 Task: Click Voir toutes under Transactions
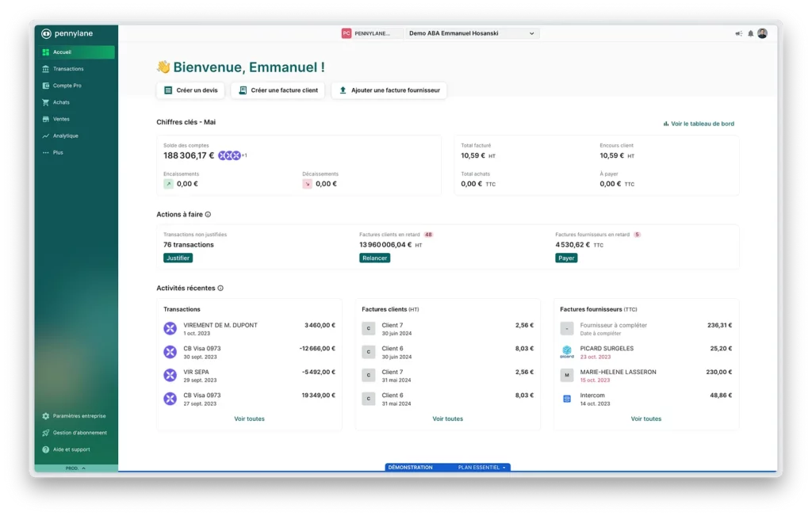click(x=249, y=419)
